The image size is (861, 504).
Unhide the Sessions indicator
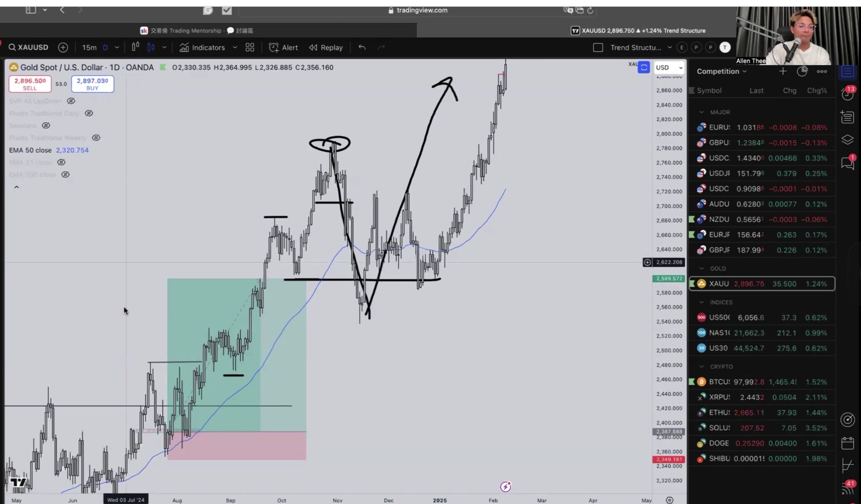46,125
